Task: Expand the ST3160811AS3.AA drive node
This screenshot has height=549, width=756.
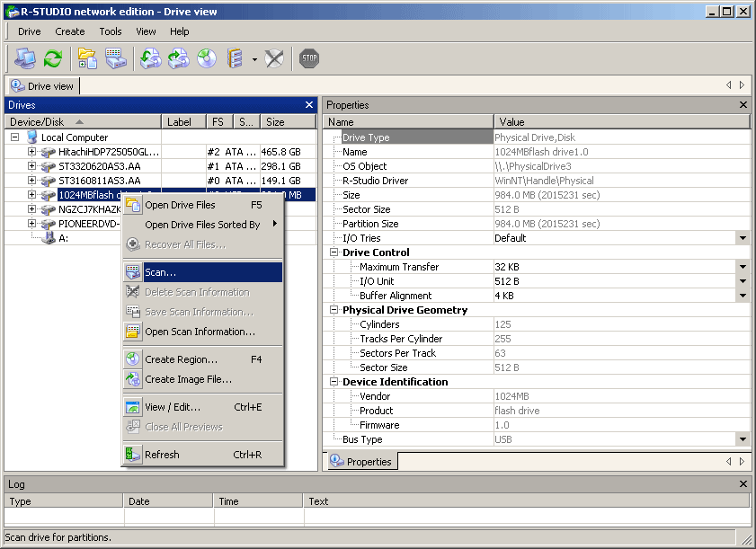Action: click(x=31, y=181)
